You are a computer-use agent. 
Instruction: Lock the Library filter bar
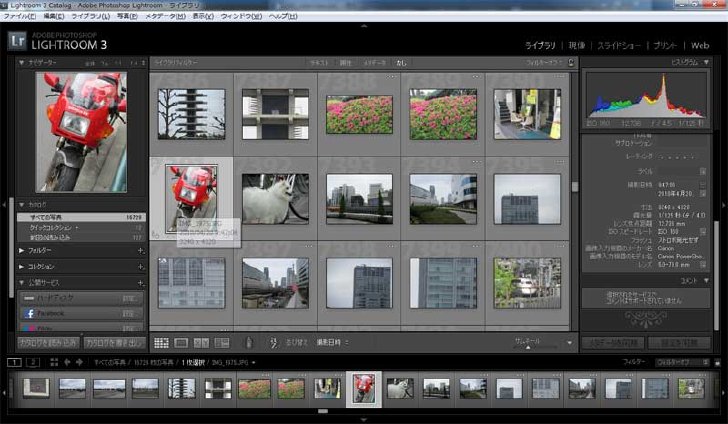[571, 62]
